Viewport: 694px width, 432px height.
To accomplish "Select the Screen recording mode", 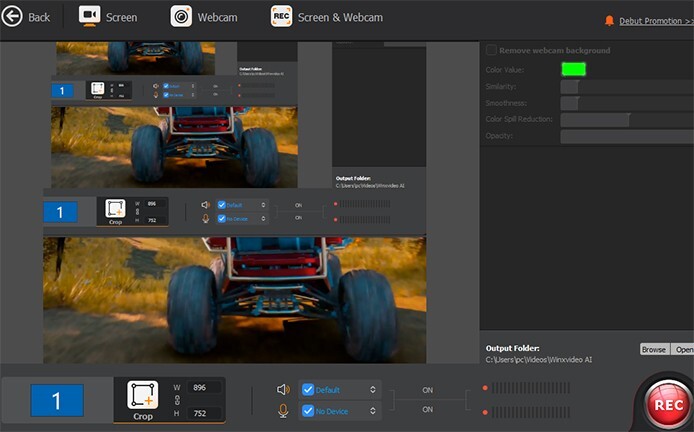I will tap(107, 17).
